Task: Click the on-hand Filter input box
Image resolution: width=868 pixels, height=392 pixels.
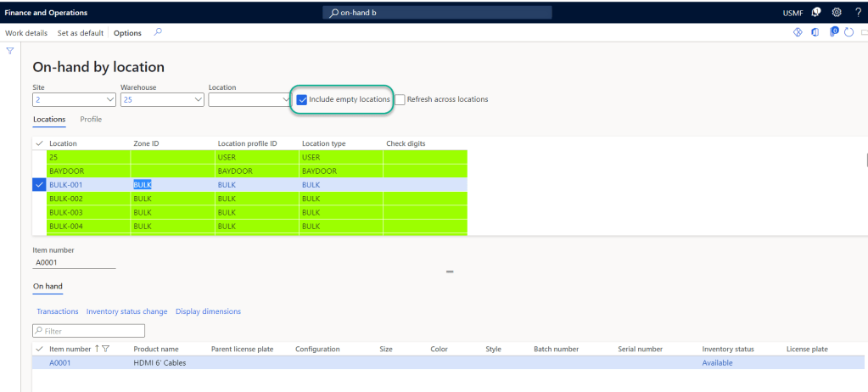Action: pyautogui.click(x=89, y=331)
